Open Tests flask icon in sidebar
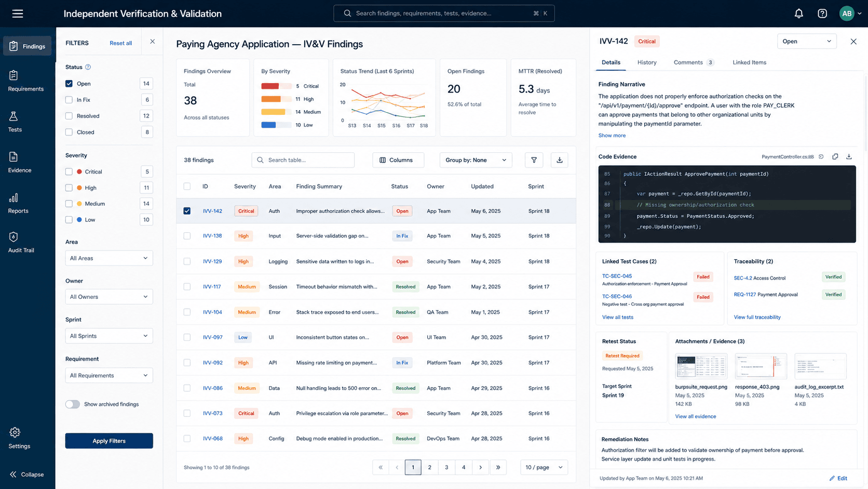868x489 pixels. pos(14,116)
